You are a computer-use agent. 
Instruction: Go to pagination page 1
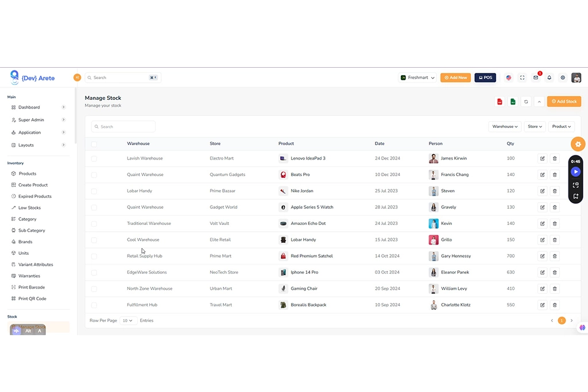562,321
